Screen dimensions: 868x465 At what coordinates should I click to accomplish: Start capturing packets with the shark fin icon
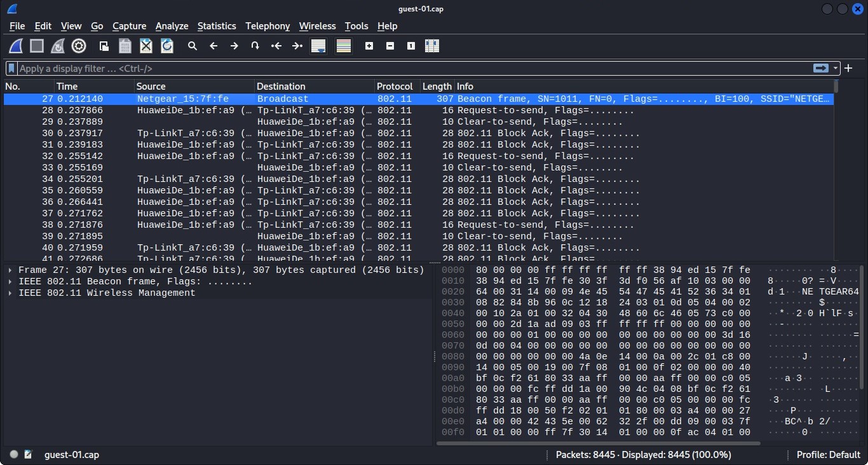pos(16,46)
